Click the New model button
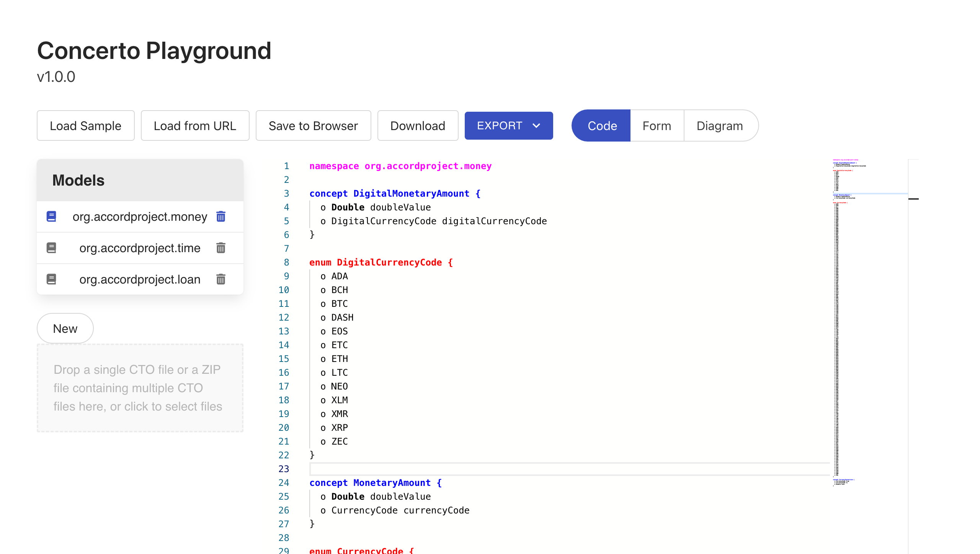The width and height of the screenshot is (980, 554). click(x=65, y=328)
